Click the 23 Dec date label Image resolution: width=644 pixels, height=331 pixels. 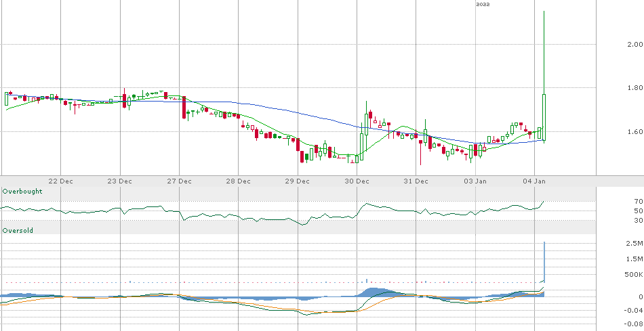tap(120, 181)
